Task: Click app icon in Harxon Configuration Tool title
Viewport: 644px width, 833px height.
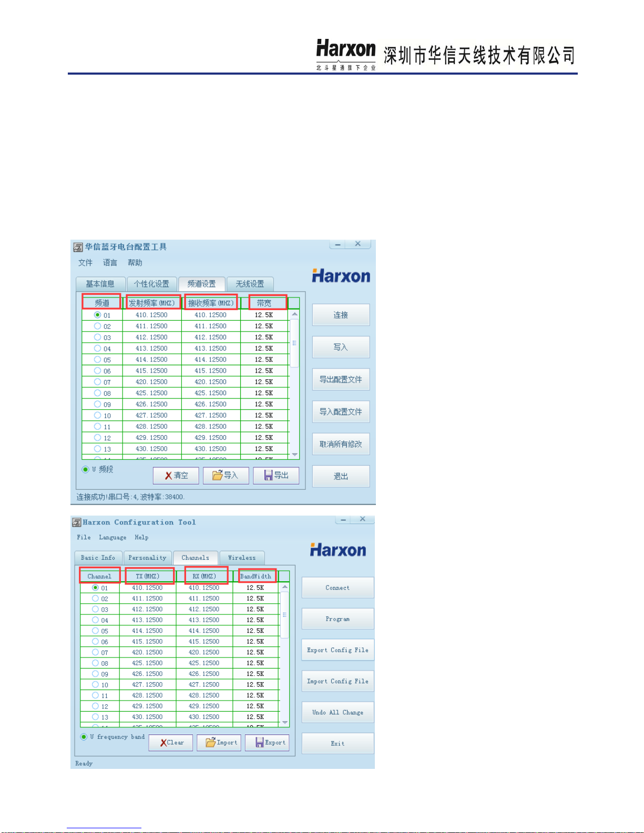Action: (x=76, y=522)
